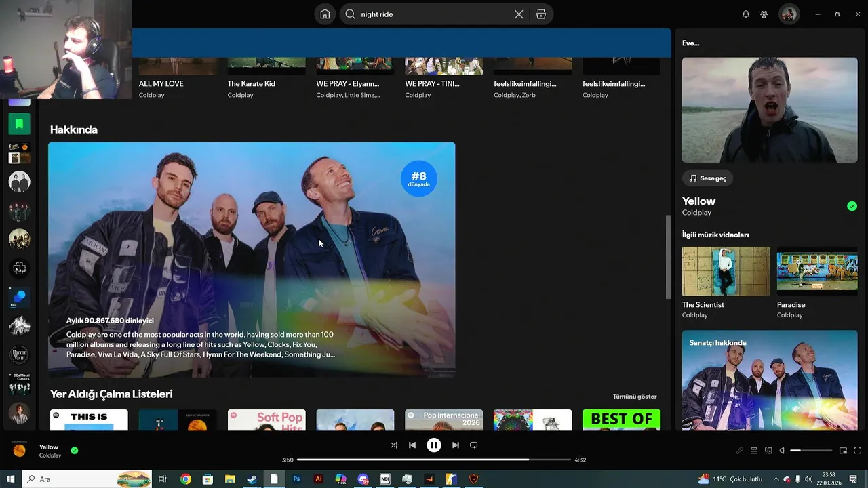Screen dimensions: 868x488
Task: Open the play queue icon
Action: pos(754,451)
